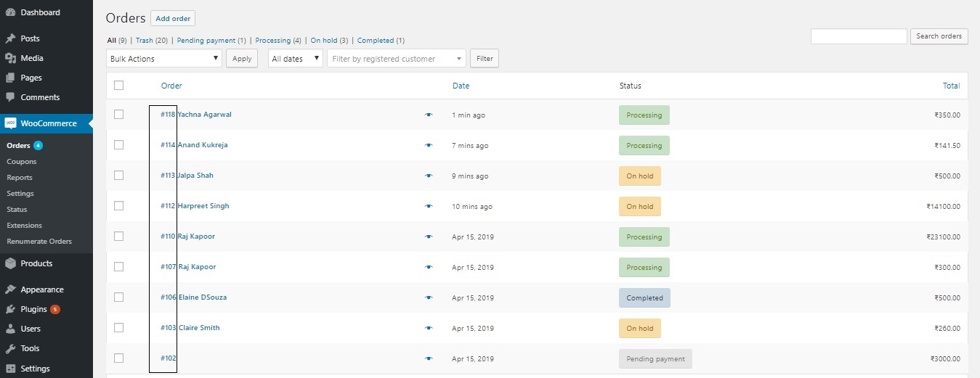
Task: Sort by the Date column header
Action: (x=461, y=86)
